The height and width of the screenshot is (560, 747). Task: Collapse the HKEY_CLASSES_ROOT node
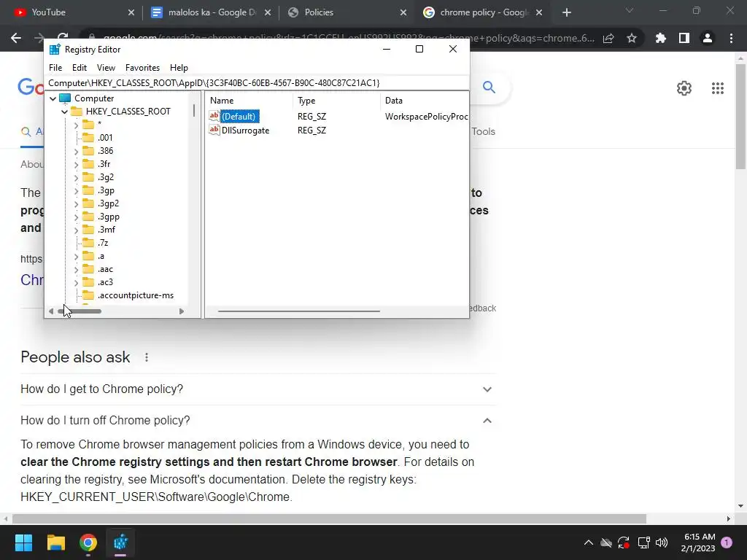click(64, 112)
